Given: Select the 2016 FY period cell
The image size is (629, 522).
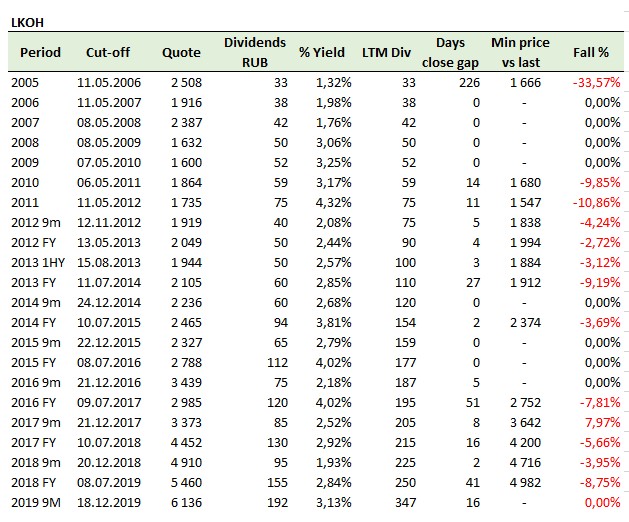Looking at the screenshot, I should (34, 403).
